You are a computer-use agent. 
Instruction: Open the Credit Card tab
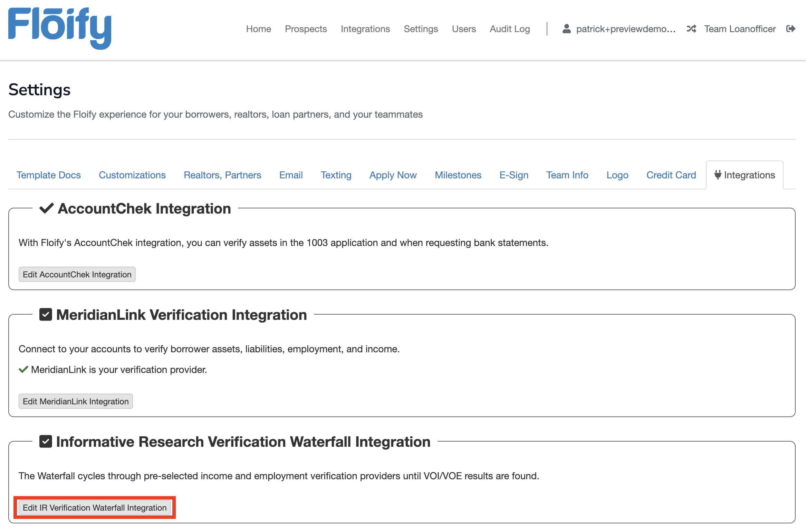[671, 175]
